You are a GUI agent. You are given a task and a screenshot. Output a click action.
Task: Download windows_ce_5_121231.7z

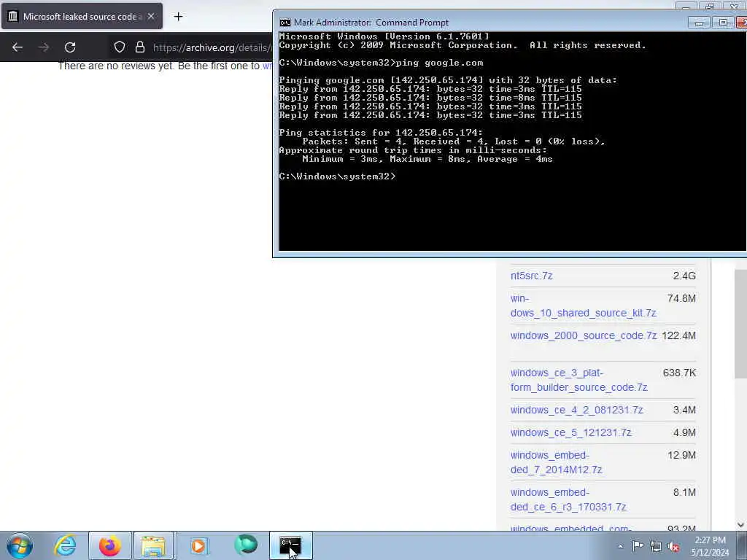point(570,433)
